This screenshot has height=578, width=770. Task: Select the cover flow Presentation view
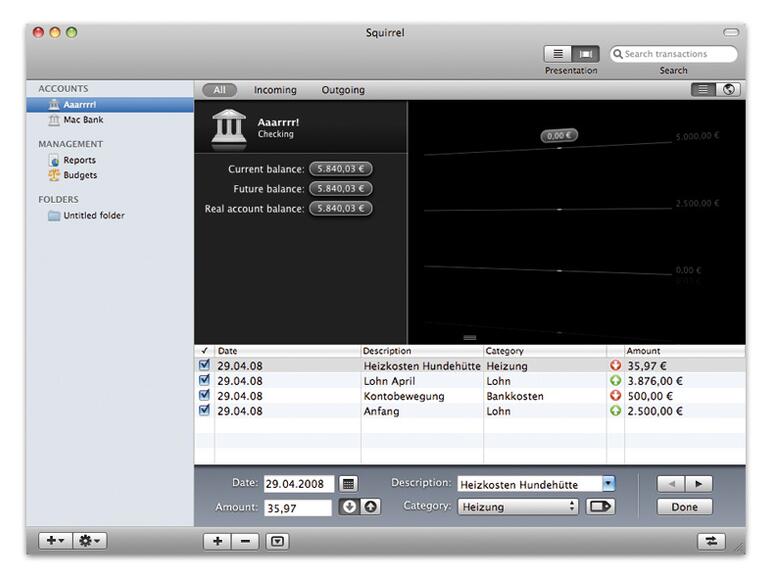[585, 54]
